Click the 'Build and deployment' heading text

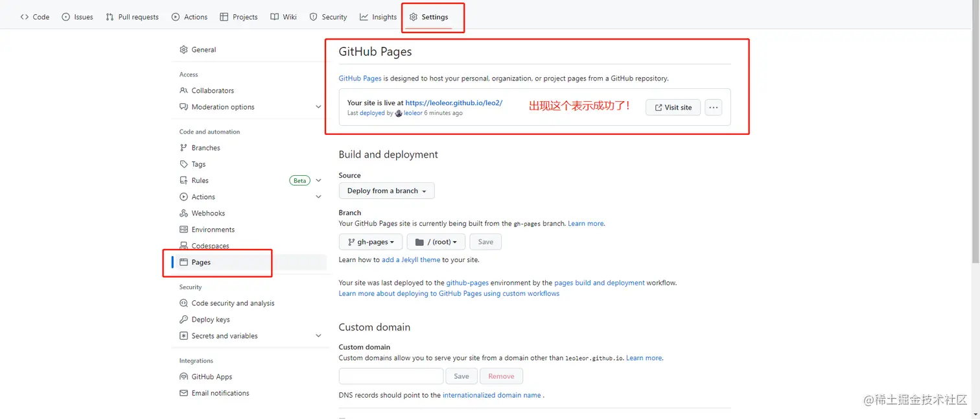[x=388, y=154]
